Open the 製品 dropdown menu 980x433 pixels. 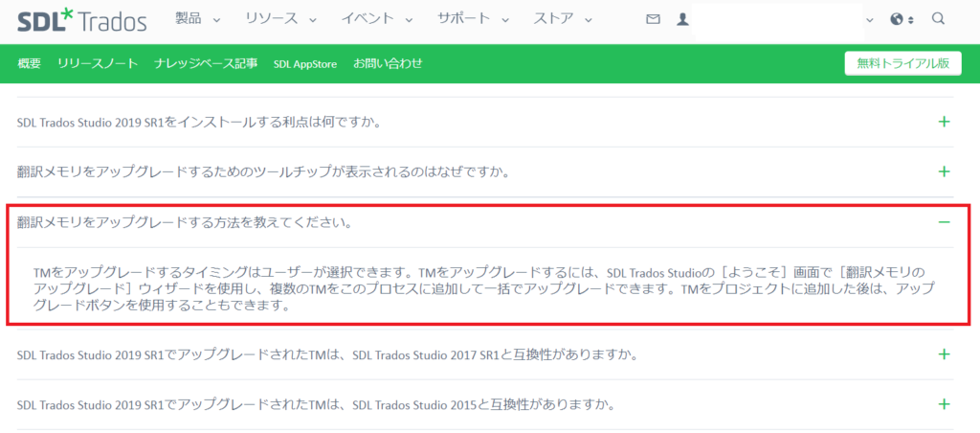[x=197, y=19]
